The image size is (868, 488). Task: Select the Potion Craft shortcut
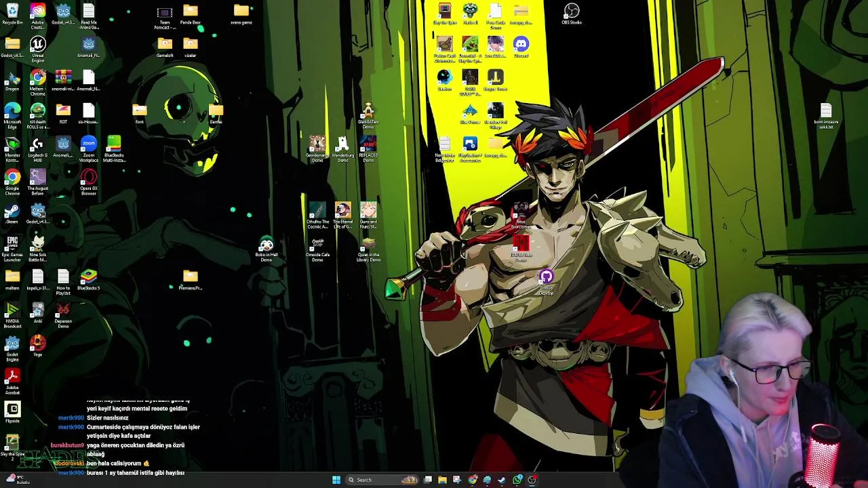tap(444, 49)
